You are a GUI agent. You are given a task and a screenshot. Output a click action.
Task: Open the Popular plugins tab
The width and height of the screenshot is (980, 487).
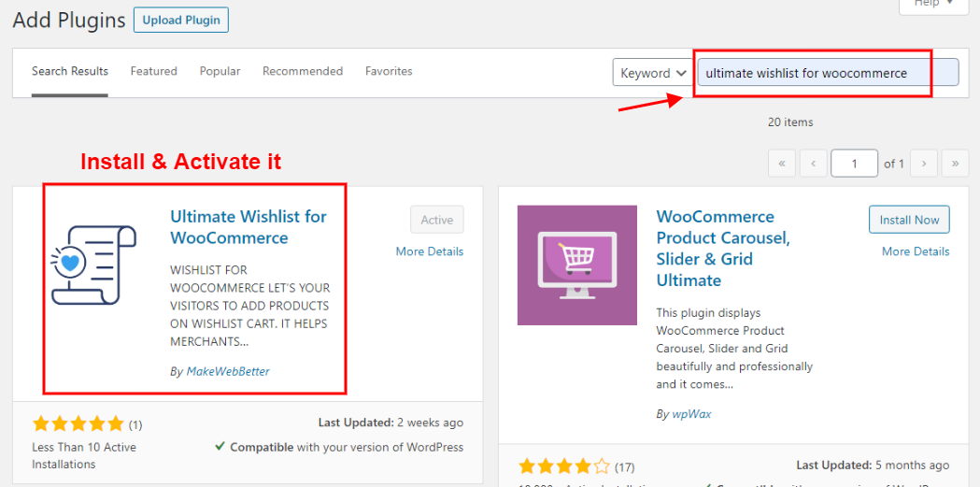click(220, 71)
